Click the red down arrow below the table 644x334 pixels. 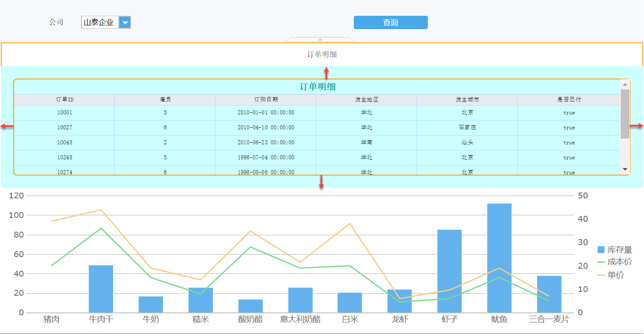(321, 182)
